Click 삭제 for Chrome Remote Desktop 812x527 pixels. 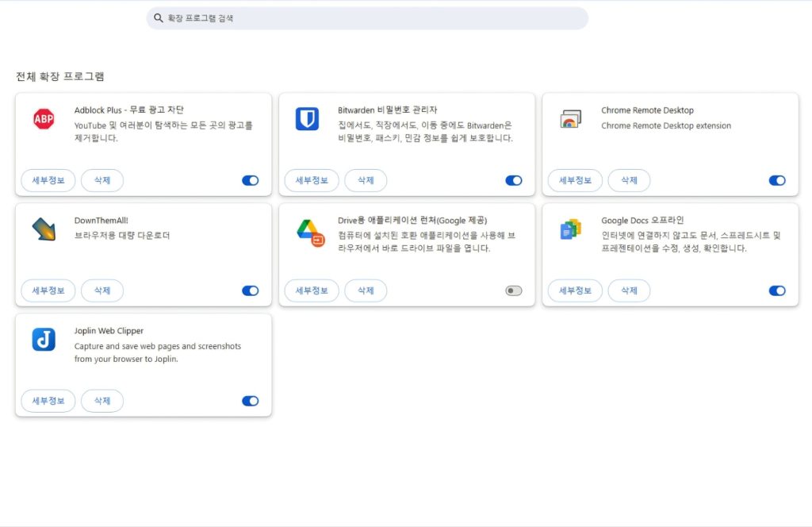(x=629, y=180)
